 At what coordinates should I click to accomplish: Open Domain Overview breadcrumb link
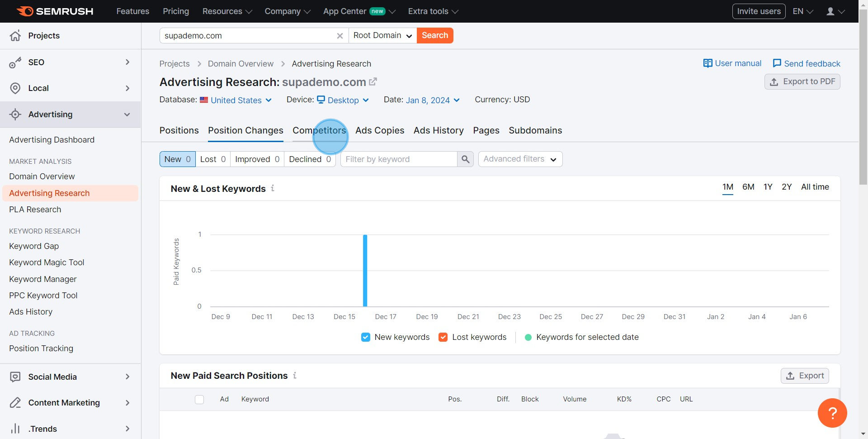(241, 64)
